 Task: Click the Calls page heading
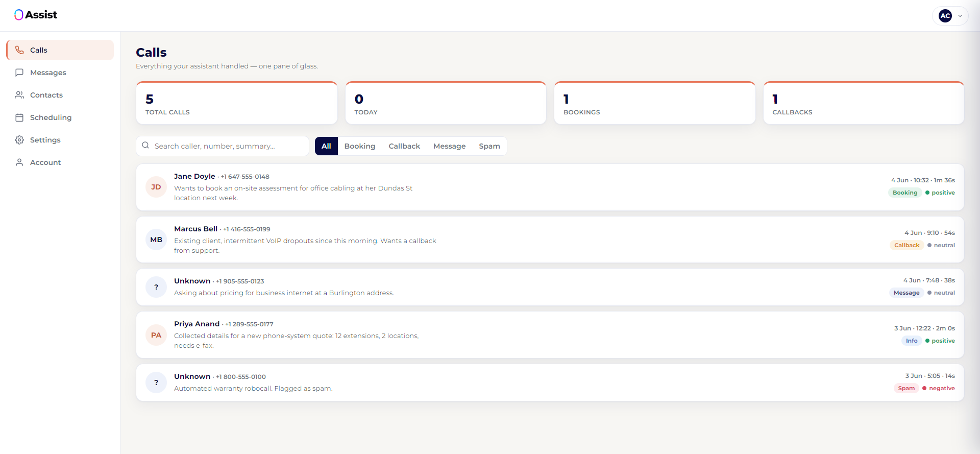(151, 52)
